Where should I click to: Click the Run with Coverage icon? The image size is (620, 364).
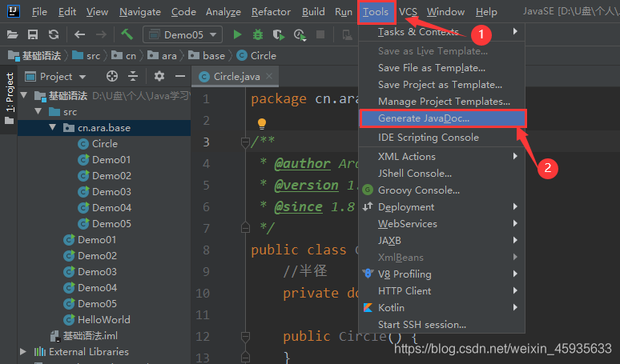[x=279, y=34]
